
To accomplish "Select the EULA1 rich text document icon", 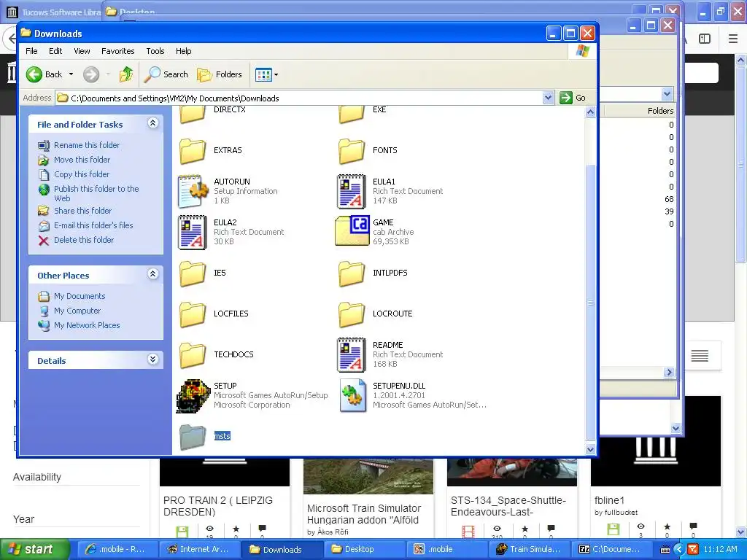I will tap(352, 192).
